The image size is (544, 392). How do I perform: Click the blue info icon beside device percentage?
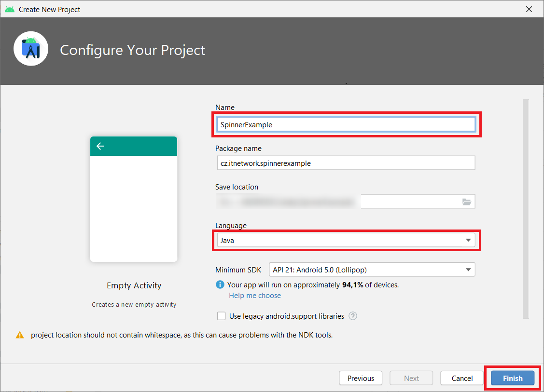point(220,285)
